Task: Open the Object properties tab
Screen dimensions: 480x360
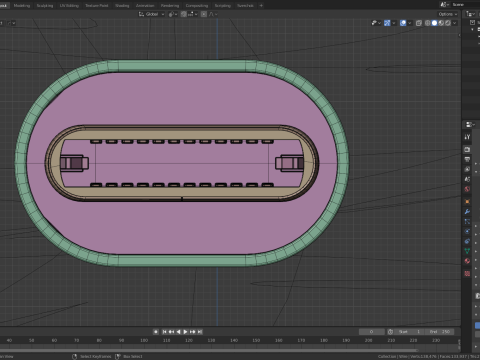Action: pyautogui.click(x=467, y=201)
